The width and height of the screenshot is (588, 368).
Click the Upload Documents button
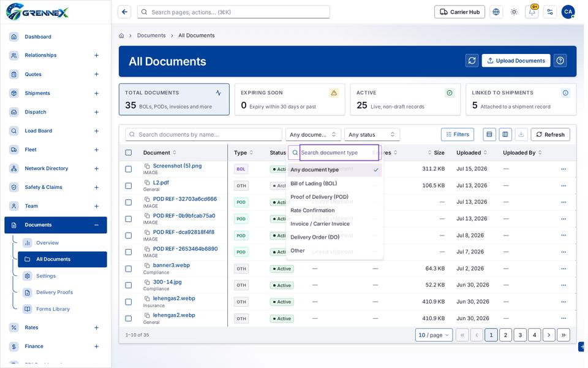516,61
